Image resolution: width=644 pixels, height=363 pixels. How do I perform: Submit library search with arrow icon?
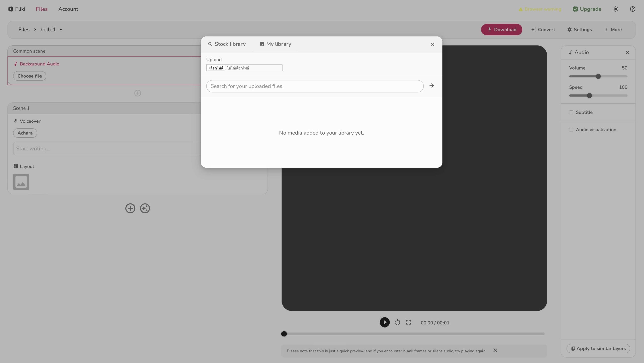tap(432, 86)
